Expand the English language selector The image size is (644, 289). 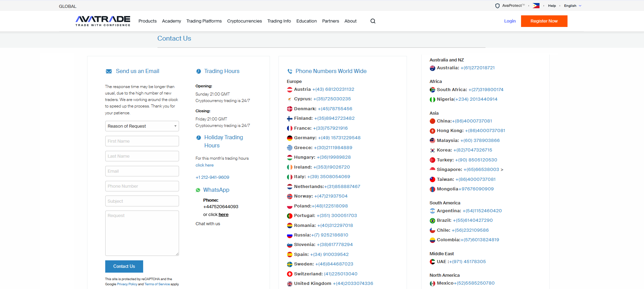click(573, 6)
